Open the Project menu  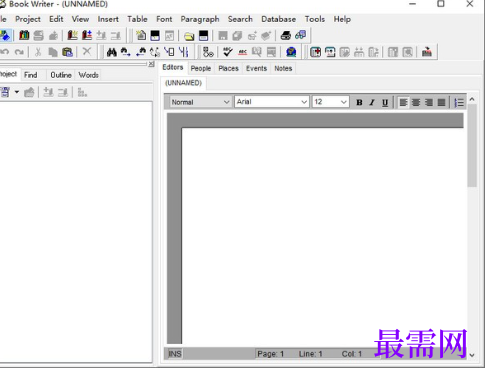28,19
